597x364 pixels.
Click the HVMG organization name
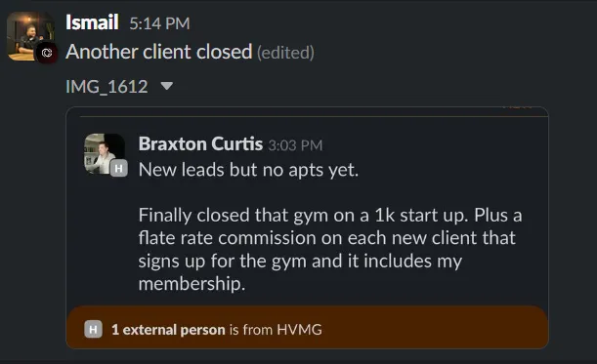(299, 330)
